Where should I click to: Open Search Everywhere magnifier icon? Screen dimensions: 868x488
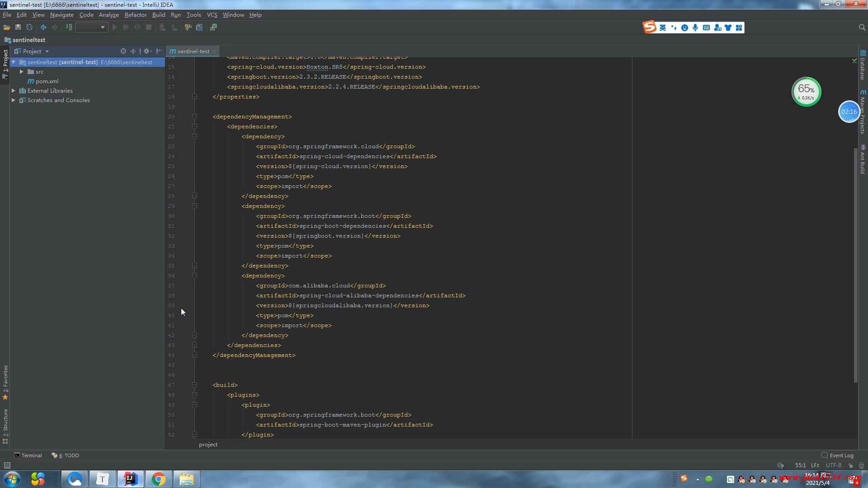pos(862,28)
